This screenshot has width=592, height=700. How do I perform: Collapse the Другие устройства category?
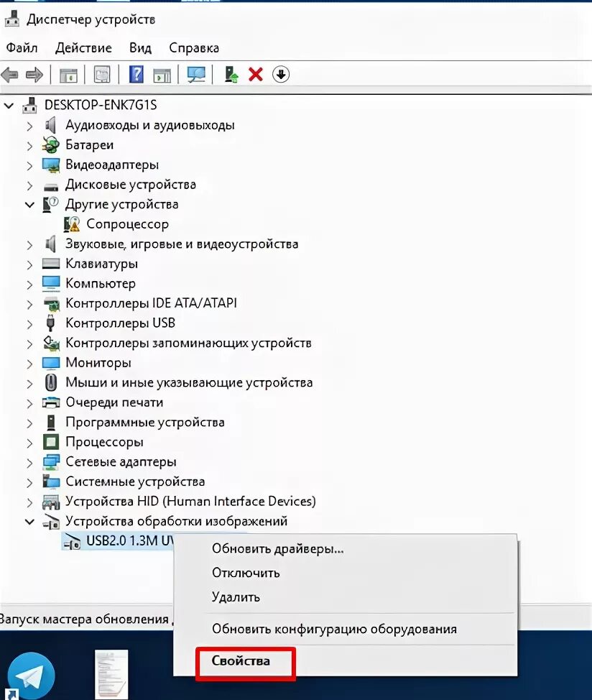29,205
